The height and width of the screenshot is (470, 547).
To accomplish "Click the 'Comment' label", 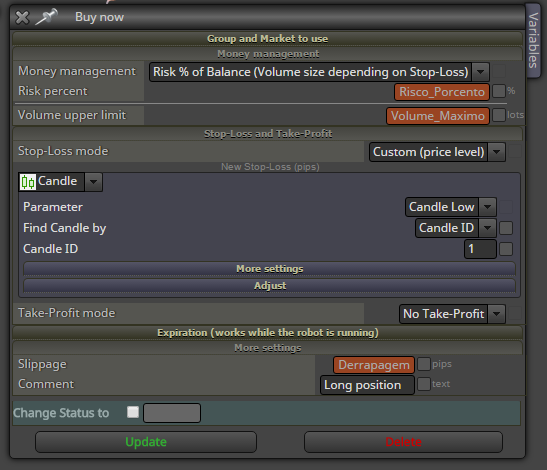I will tap(46, 384).
